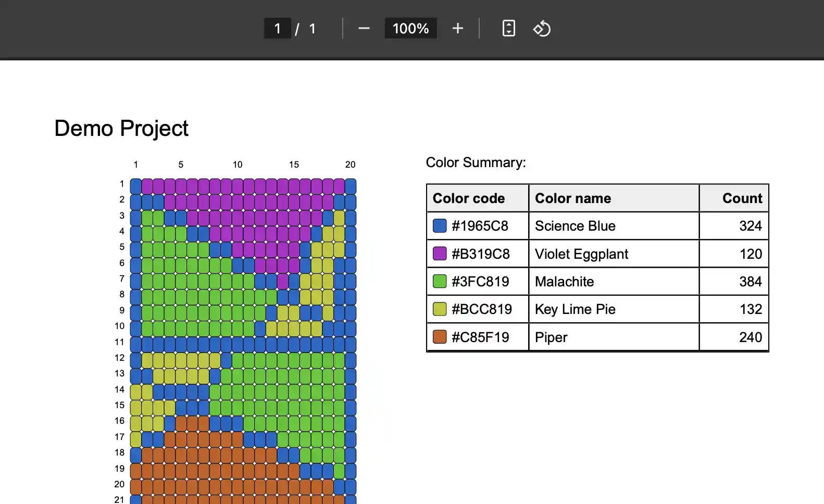Zoom in with the plus icon
Image resolution: width=824 pixels, height=504 pixels.
pos(457,28)
